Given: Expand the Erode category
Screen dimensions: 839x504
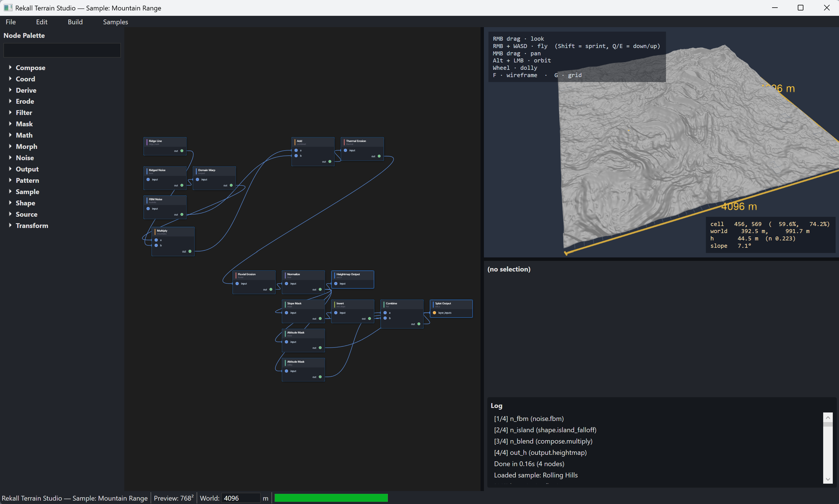Looking at the screenshot, I should pos(10,101).
